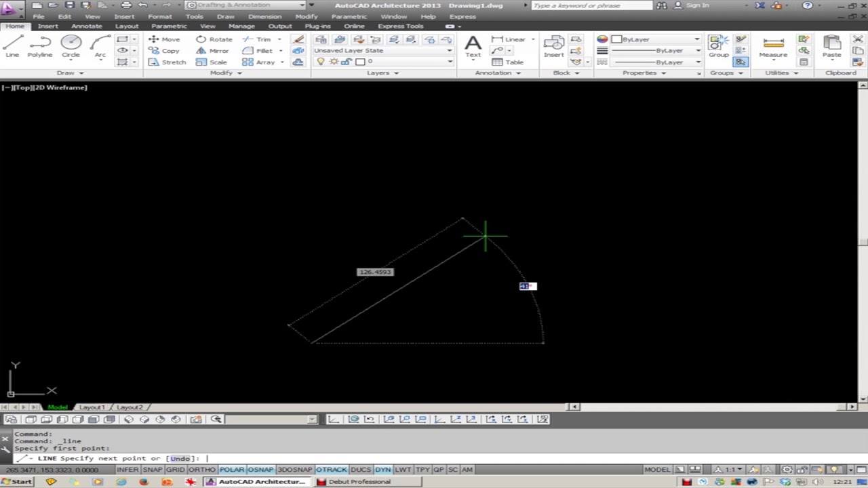Click the Paste tool
The height and width of the screenshot is (488, 868).
(x=831, y=46)
